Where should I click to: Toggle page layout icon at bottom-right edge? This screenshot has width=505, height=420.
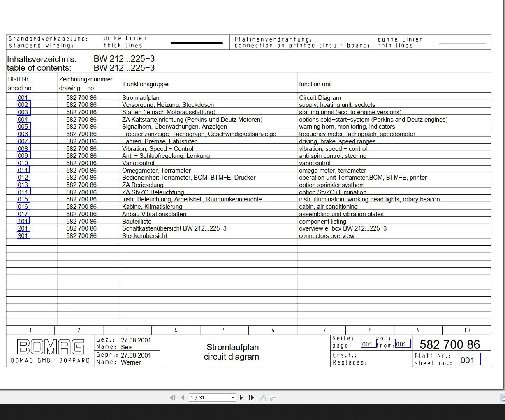coord(503,397)
